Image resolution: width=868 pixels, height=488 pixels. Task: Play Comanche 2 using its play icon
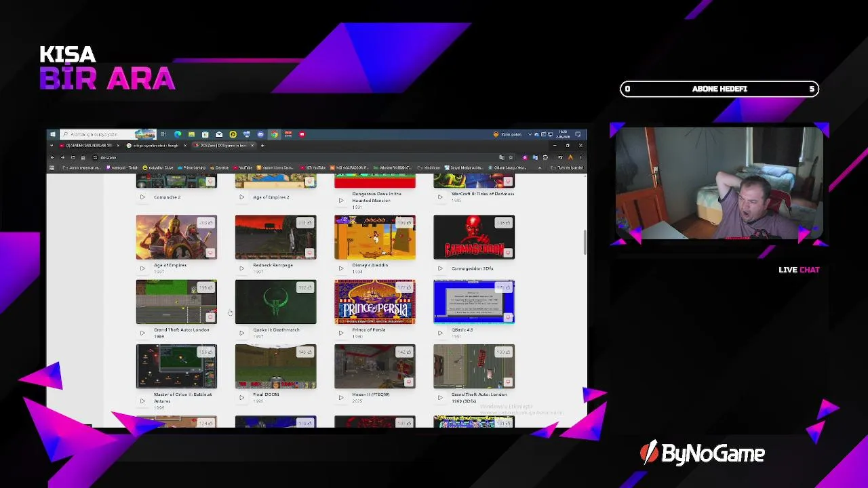[142, 197]
